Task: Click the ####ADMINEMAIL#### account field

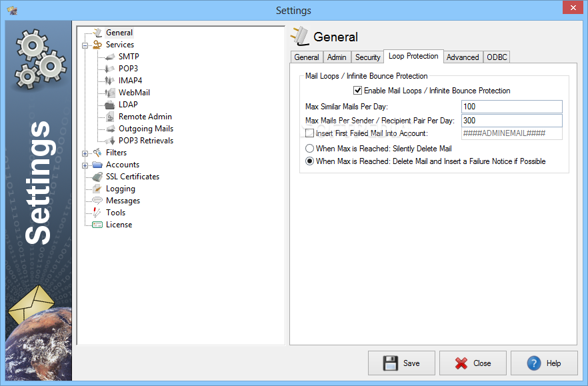Action: pyautogui.click(x=512, y=133)
